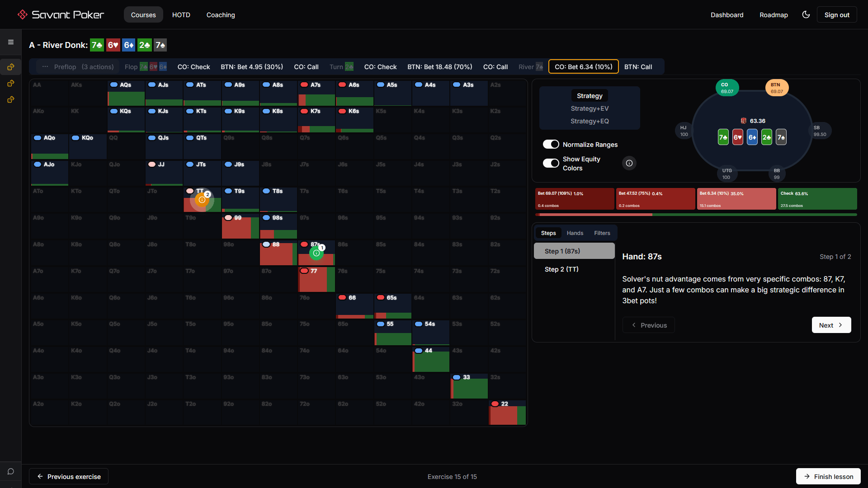
Task: Toggle dark mode moon icon
Action: [806, 14]
